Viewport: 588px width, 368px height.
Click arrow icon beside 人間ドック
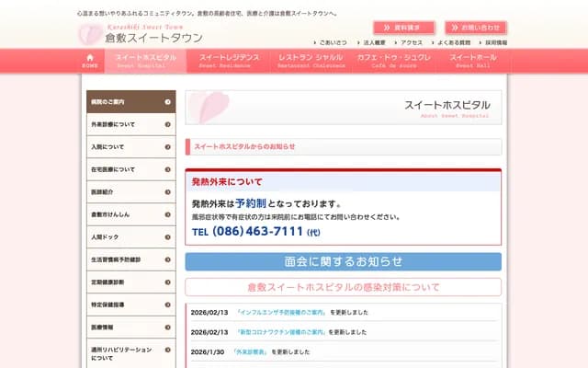(x=167, y=237)
